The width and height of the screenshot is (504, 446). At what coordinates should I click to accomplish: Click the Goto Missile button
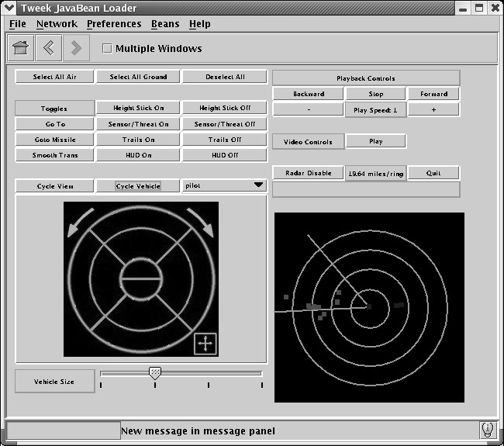tap(54, 140)
